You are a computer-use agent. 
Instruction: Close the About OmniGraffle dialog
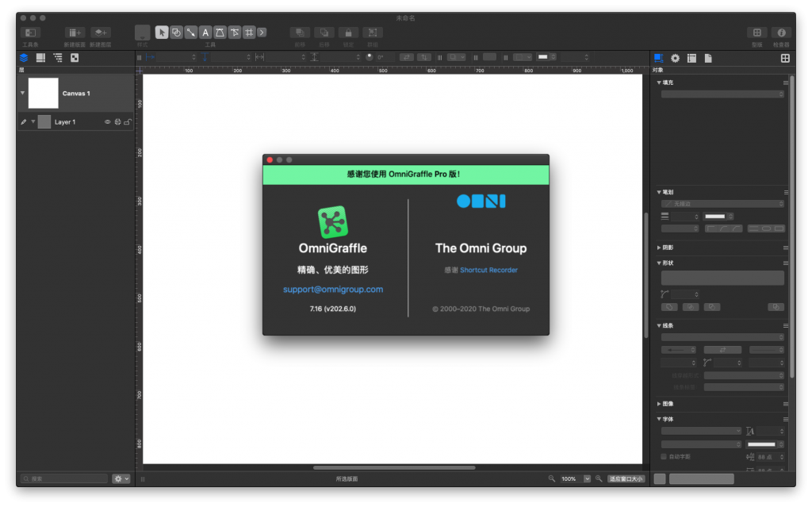(x=270, y=160)
